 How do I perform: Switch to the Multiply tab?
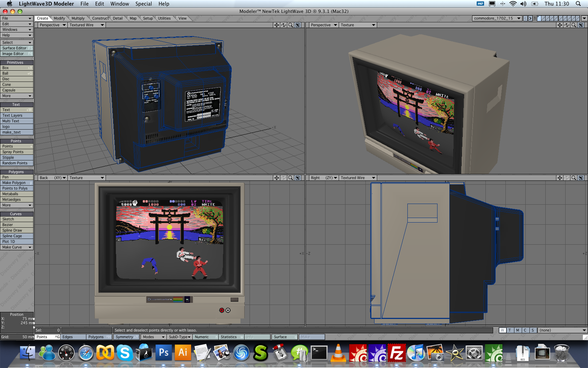[x=78, y=19]
